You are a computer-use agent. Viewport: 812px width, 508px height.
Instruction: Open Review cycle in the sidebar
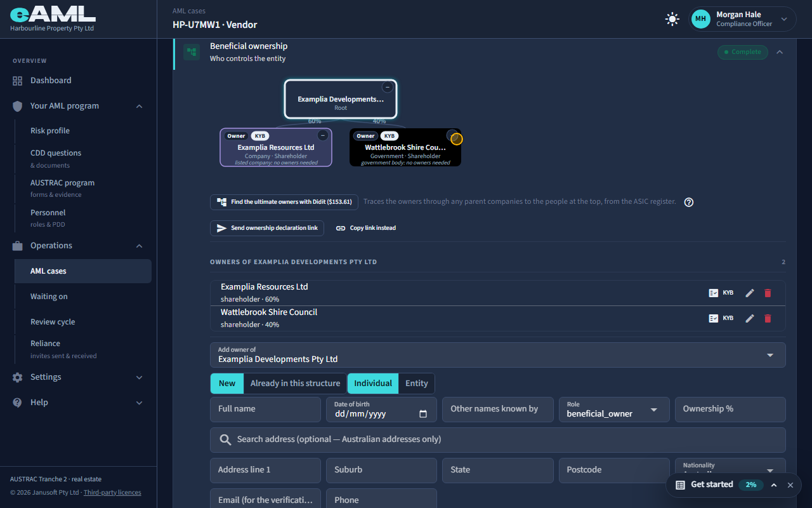pyautogui.click(x=82, y=322)
